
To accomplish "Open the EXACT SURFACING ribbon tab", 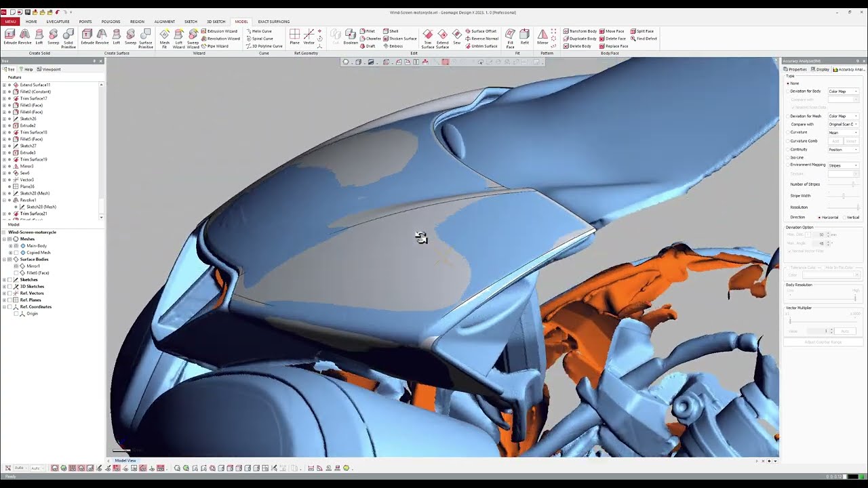I will pyautogui.click(x=273, y=22).
